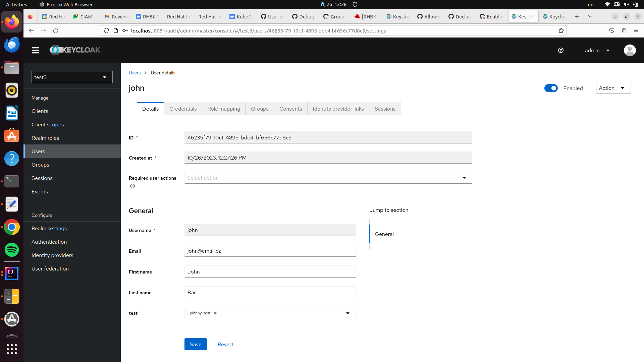This screenshot has width=644, height=362.
Task: Disable the Enabled toggle for user john
Action: coord(551,88)
